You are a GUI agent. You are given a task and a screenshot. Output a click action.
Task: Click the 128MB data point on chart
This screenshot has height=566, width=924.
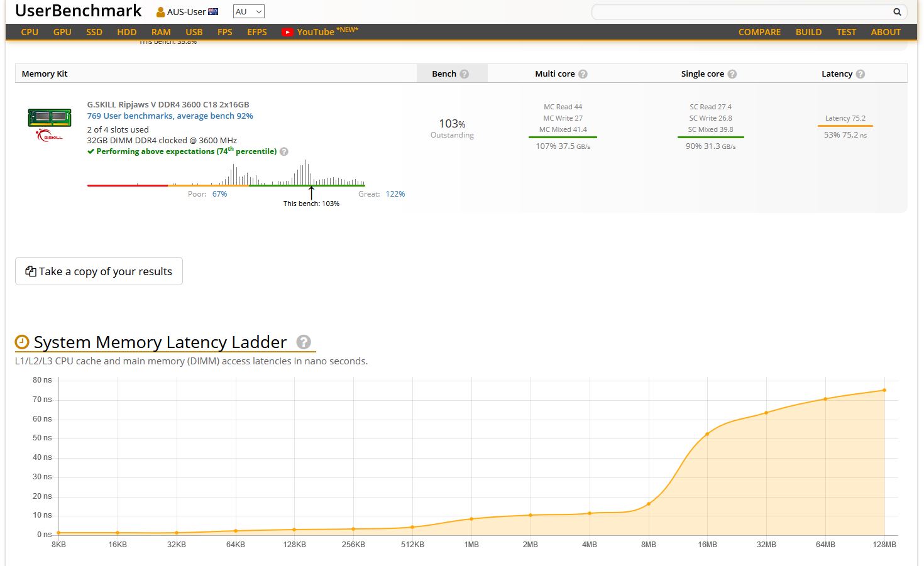pos(884,390)
